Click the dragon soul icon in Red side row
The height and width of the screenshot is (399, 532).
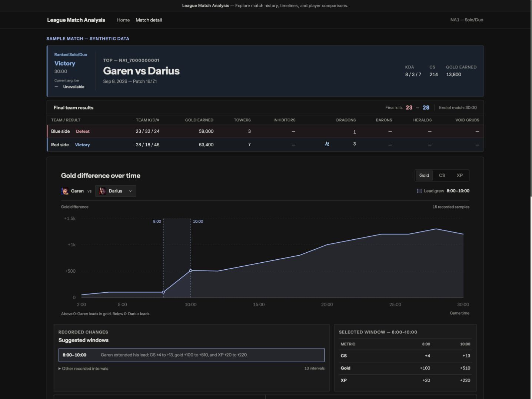[327, 144]
